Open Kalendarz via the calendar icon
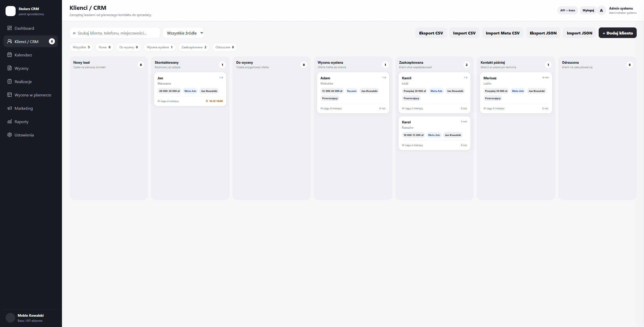This screenshot has width=644, height=327. [x=10, y=55]
